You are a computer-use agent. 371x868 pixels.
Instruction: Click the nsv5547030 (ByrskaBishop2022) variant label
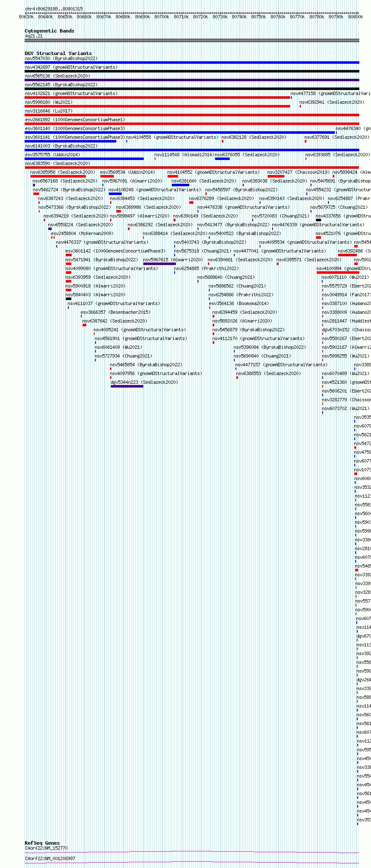[x=61, y=58]
